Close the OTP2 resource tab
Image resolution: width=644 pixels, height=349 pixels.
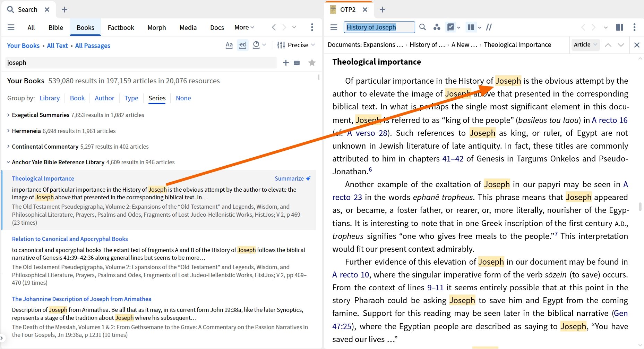click(x=365, y=10)
